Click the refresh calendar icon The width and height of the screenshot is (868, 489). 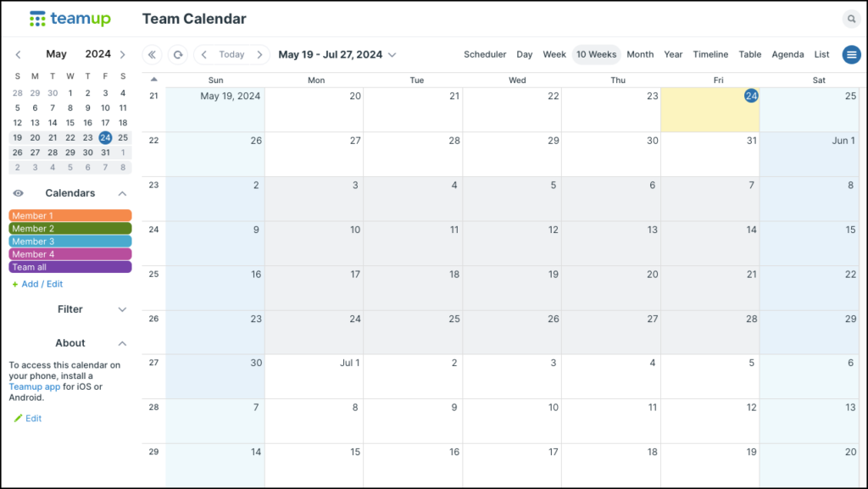click(178, 54)
